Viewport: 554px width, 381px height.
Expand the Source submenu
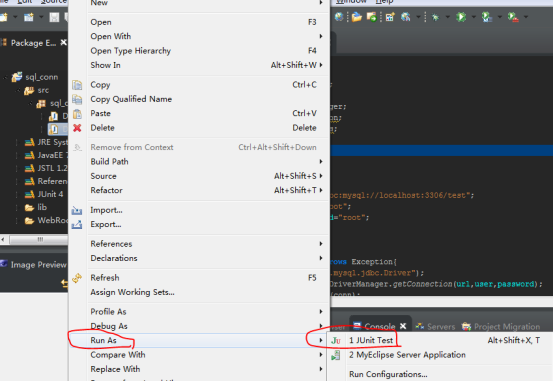coord(321,176)
